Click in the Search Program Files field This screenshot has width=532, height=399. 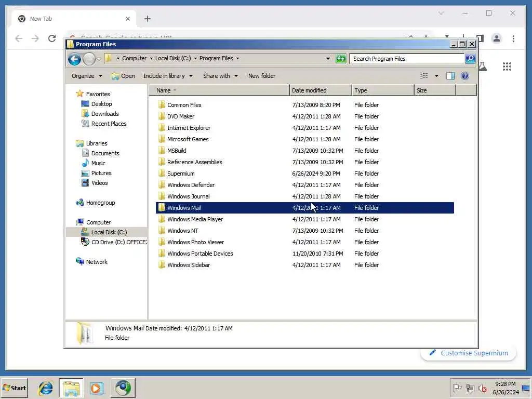407,59
